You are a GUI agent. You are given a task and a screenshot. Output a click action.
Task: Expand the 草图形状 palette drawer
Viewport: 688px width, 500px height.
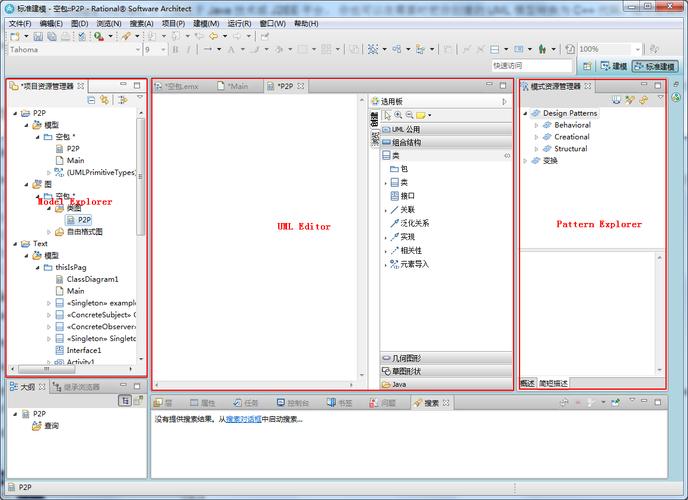click(446, 371)
